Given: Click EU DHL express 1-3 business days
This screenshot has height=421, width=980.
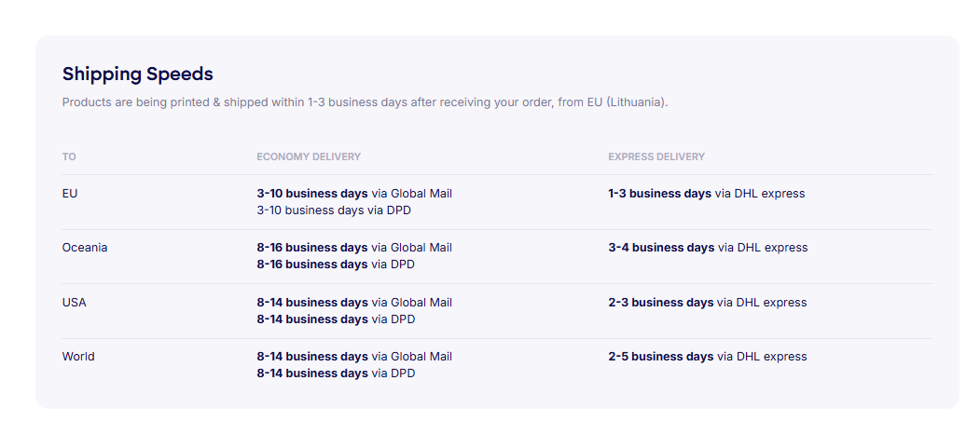Looking at the screenshot, I should [x=706, y=194].
